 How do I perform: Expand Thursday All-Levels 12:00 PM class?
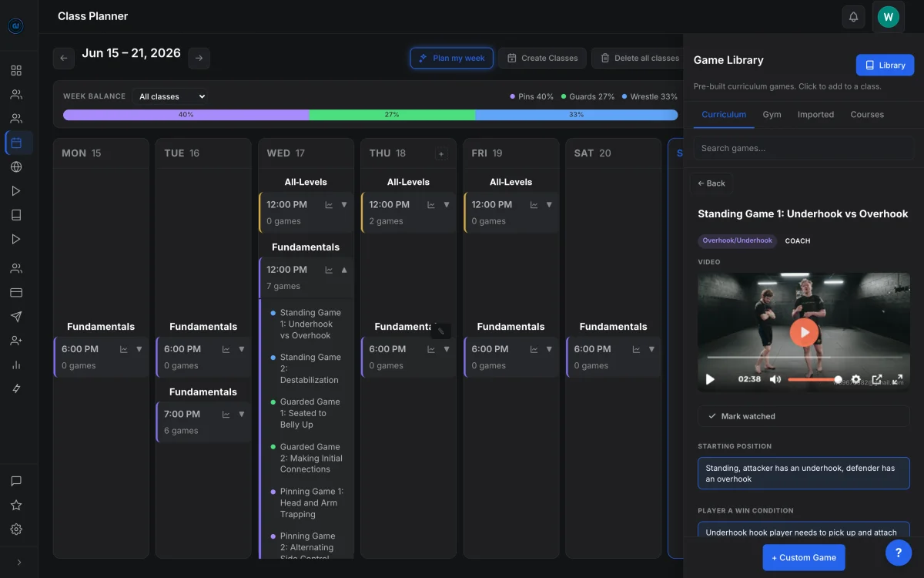click(x=447, y=205)
